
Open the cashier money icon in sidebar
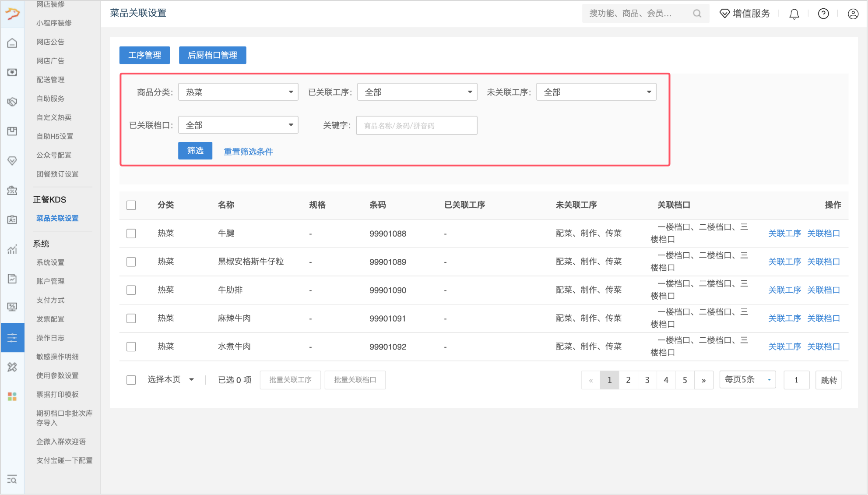pyautogui.click(x=12, y=72)
